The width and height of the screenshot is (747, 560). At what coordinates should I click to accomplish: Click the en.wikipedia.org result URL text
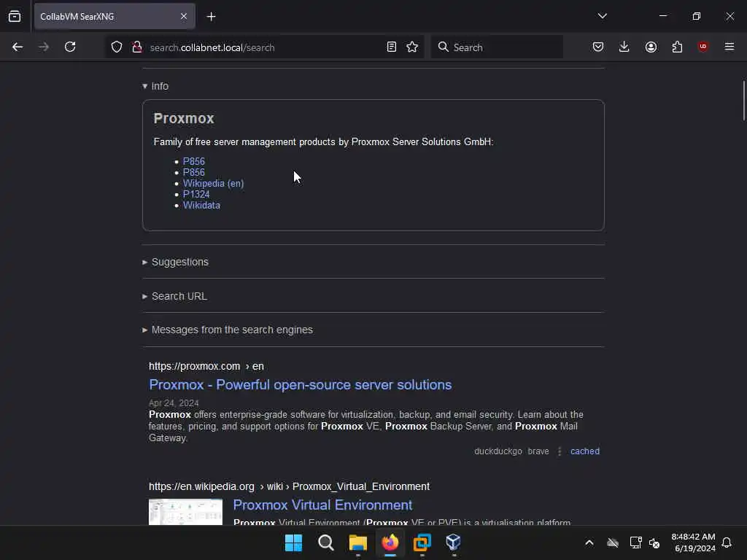pyautogui.click(x=289, y=486)
